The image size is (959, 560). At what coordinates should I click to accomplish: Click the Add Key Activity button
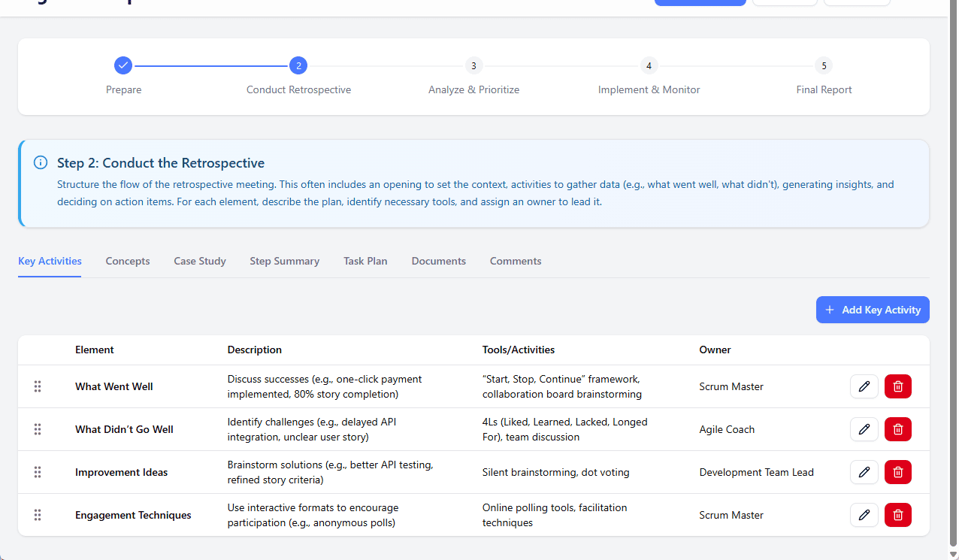click(x=873, y=310)
